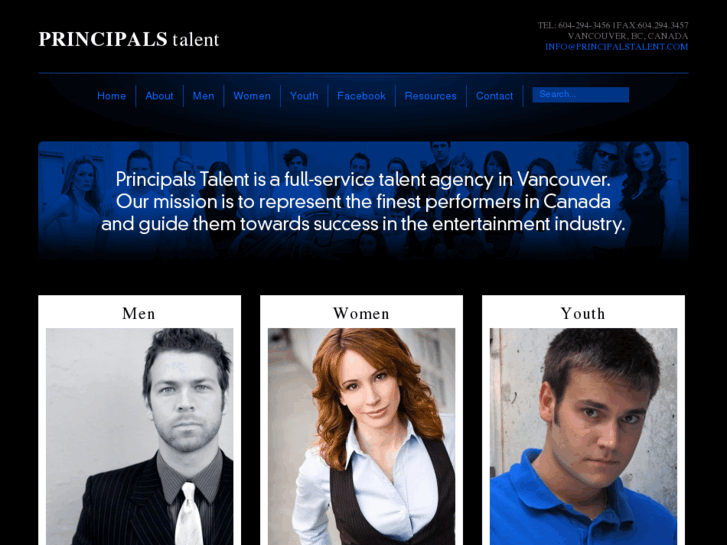Open the youth in blue polo photo
This screenshot has width=727, height=545.
(x=583, y=436)
